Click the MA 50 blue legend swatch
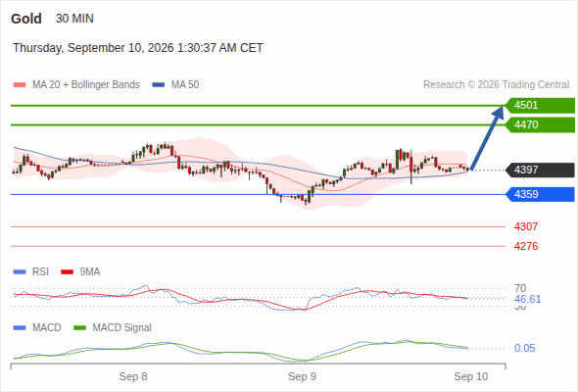Image resolution: width=578 pixels, height=392 pixels. (159, 85)
